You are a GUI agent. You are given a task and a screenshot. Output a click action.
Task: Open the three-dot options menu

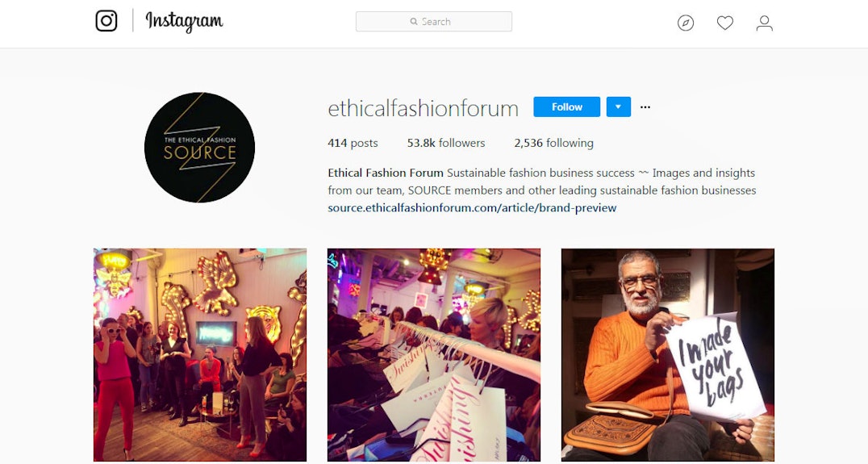click(645, 107)
